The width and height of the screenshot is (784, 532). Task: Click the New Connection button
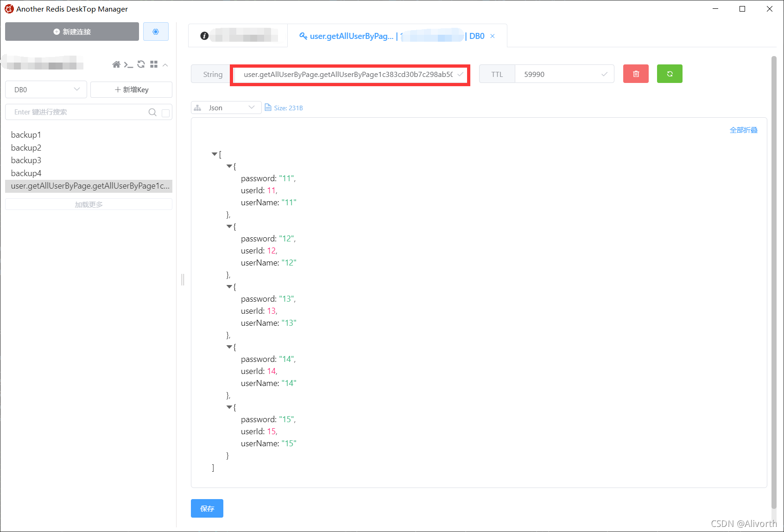coord(72,32)
